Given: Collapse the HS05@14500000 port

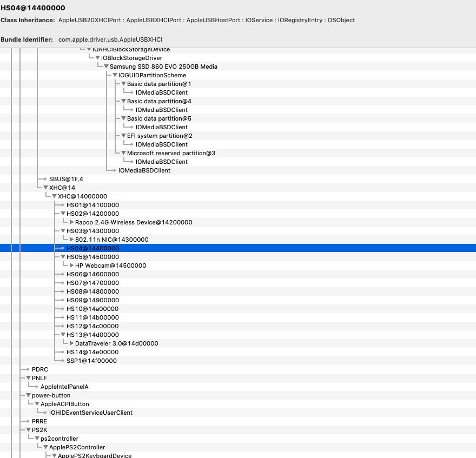Looking at the screenshot, I should coord(63,256).
